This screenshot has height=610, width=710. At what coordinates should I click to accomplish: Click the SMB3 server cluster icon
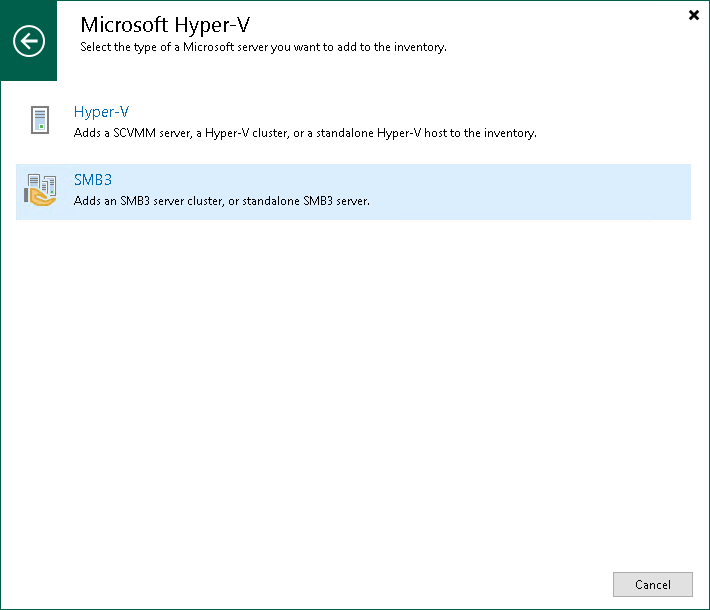(40, 190)
